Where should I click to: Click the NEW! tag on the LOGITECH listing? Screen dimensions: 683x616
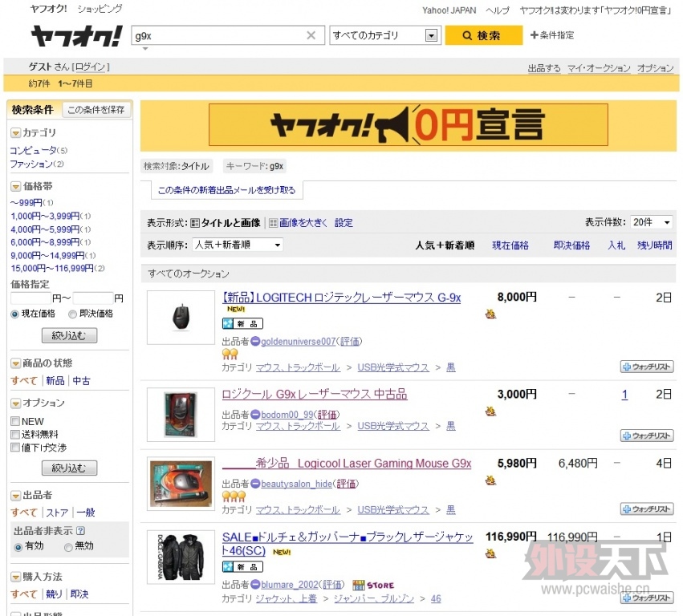pos(236,309)
